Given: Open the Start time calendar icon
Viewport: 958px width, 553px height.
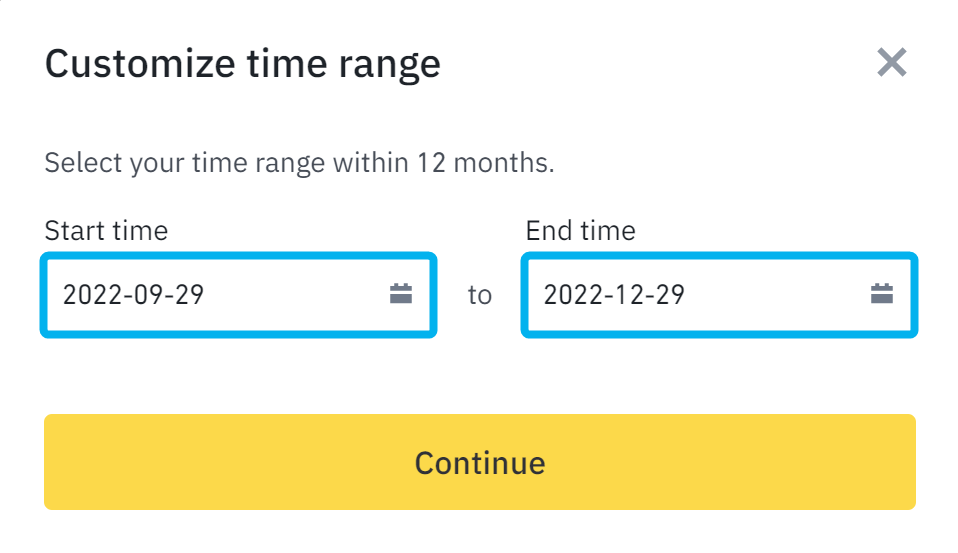Looking at the screenshot, I should [x=401, y=294].
